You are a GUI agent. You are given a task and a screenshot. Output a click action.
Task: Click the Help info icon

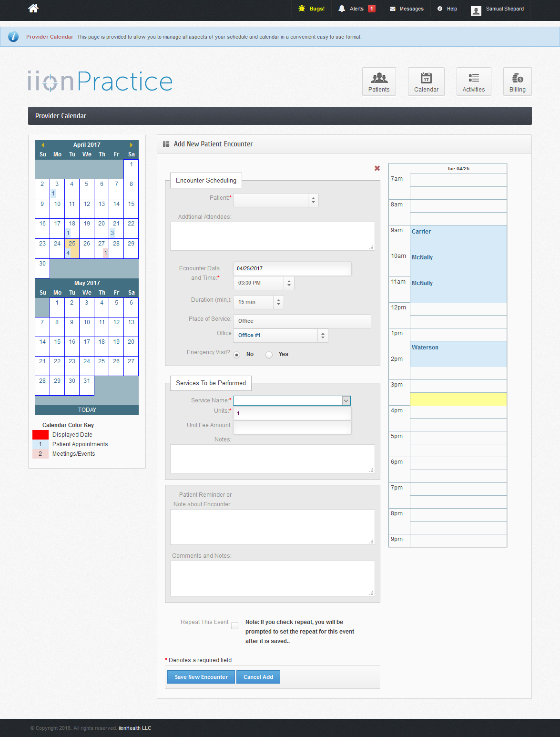pos(440,9)
